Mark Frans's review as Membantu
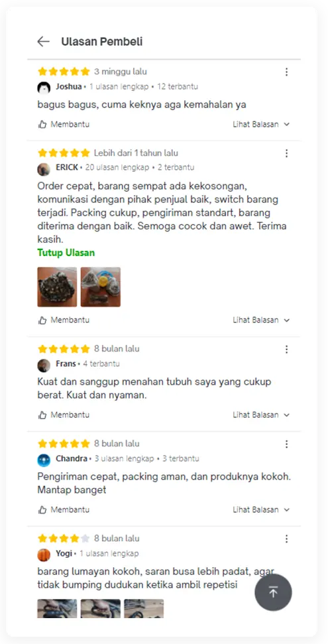Screen dimensions: 328x644 coord(64,415)
